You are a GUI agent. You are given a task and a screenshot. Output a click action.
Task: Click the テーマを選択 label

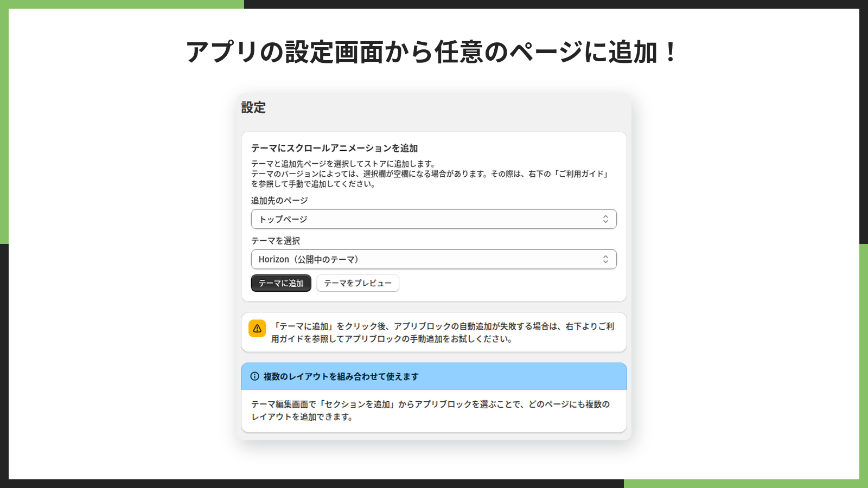pos(276,241)
